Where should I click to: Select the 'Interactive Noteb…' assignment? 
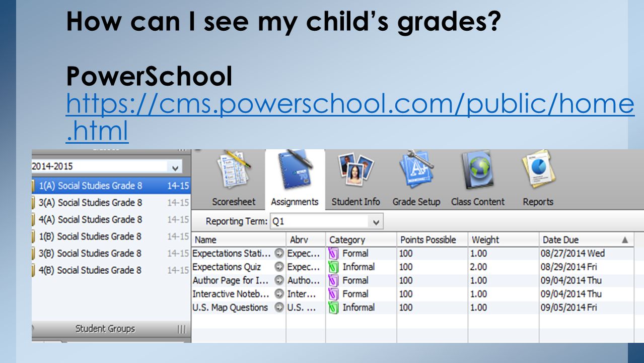pos(231,294)
